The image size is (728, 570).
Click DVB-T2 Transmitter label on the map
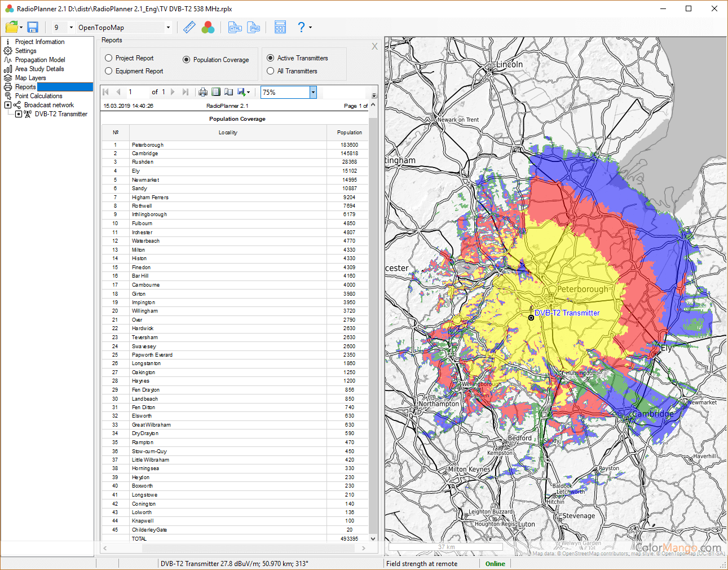[x=567, y=313]
